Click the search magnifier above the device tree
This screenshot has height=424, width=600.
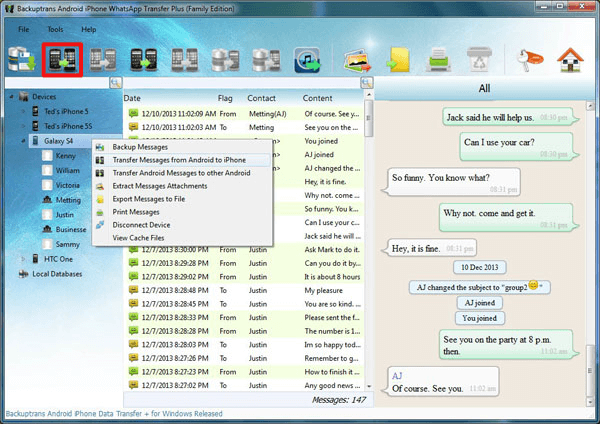point(116,82)
